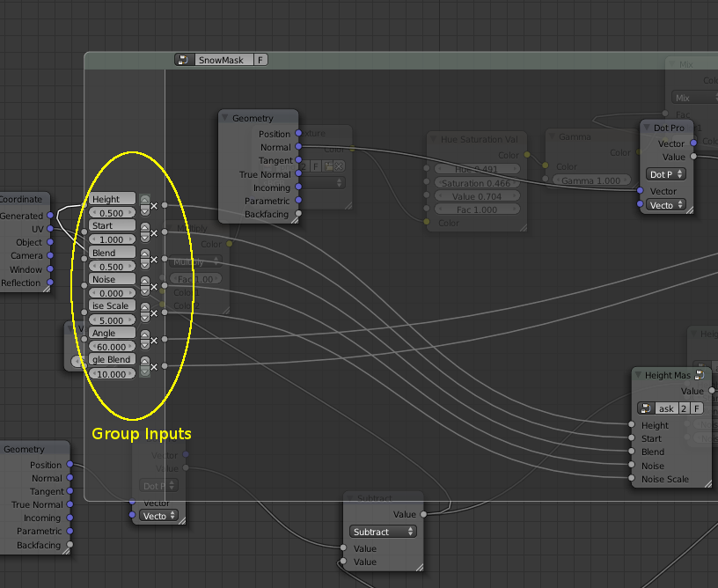Open the Vecto dropdown at bottom left

pos(158,516)
